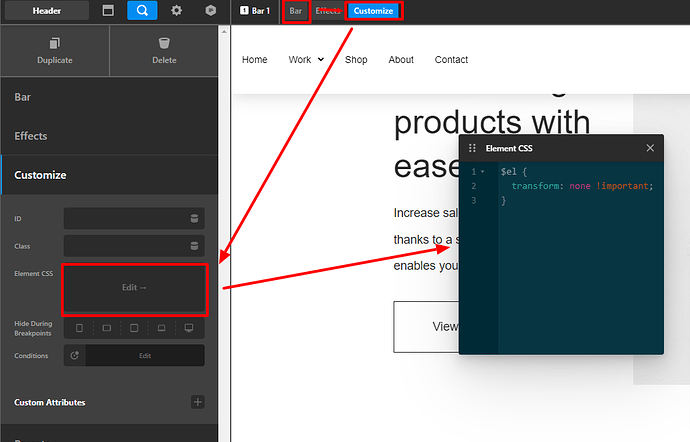690x442 pixels.
Task: Click the search magnifier icon in top toolbar
Action: click(142, 11)
